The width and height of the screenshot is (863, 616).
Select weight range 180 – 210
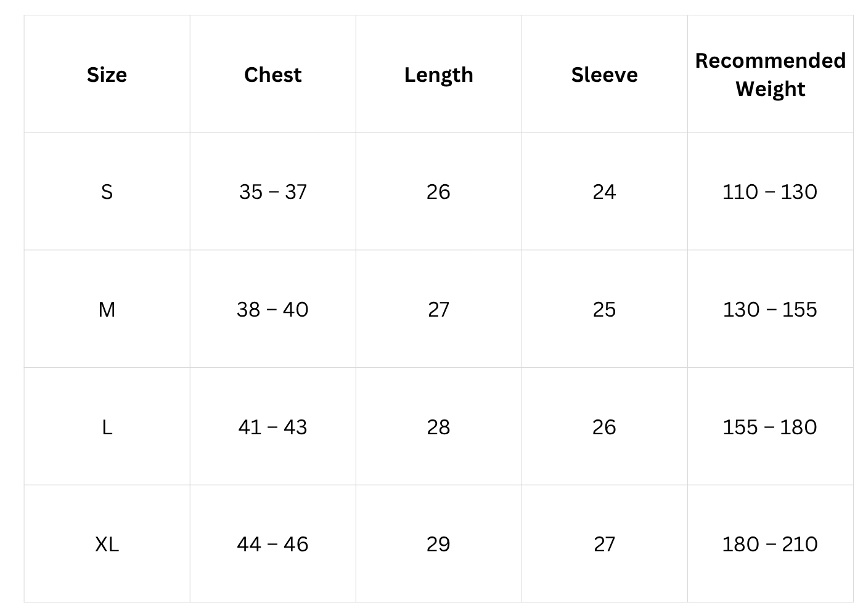[x=770, y=544]
